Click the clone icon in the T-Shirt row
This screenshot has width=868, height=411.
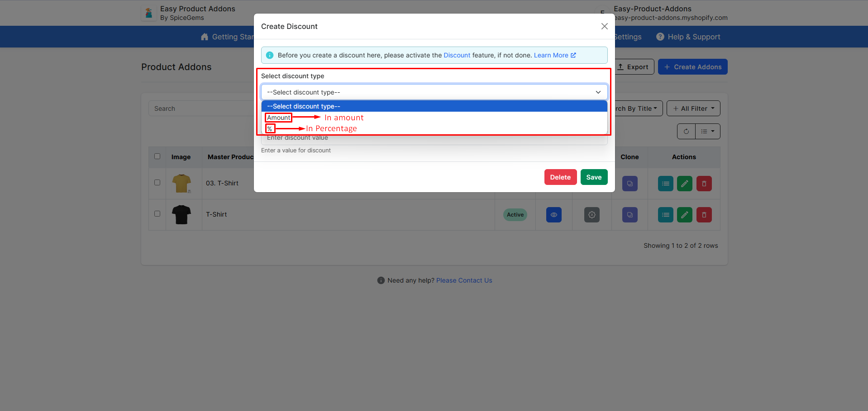pyautogui.click(x=630, y=215)
